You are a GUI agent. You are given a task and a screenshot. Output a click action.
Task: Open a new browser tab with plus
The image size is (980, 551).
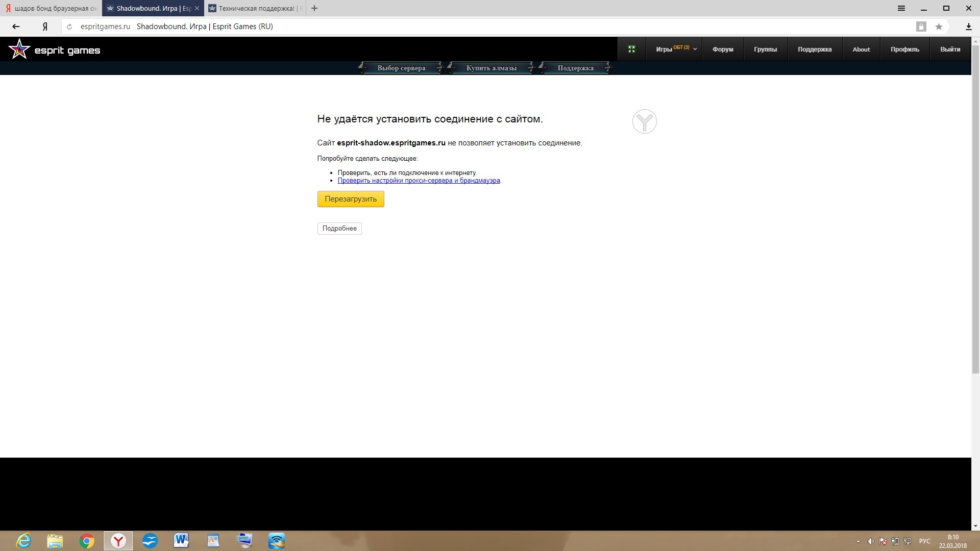point(314,8)
